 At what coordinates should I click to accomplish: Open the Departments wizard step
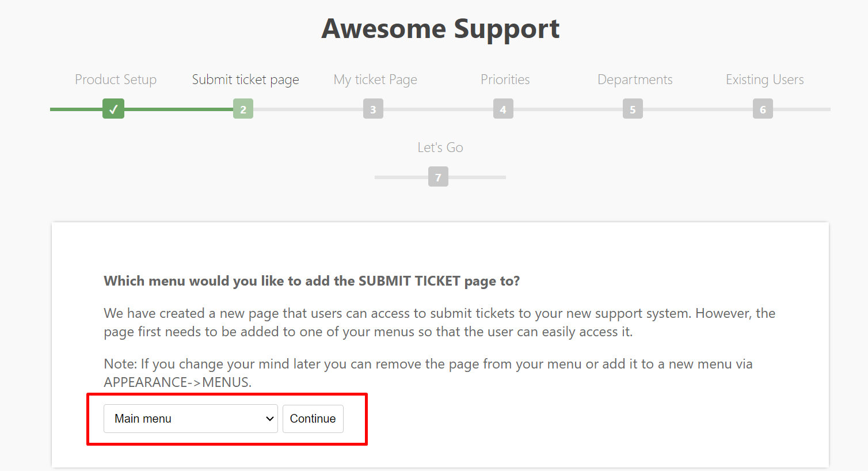coord(635,79)
